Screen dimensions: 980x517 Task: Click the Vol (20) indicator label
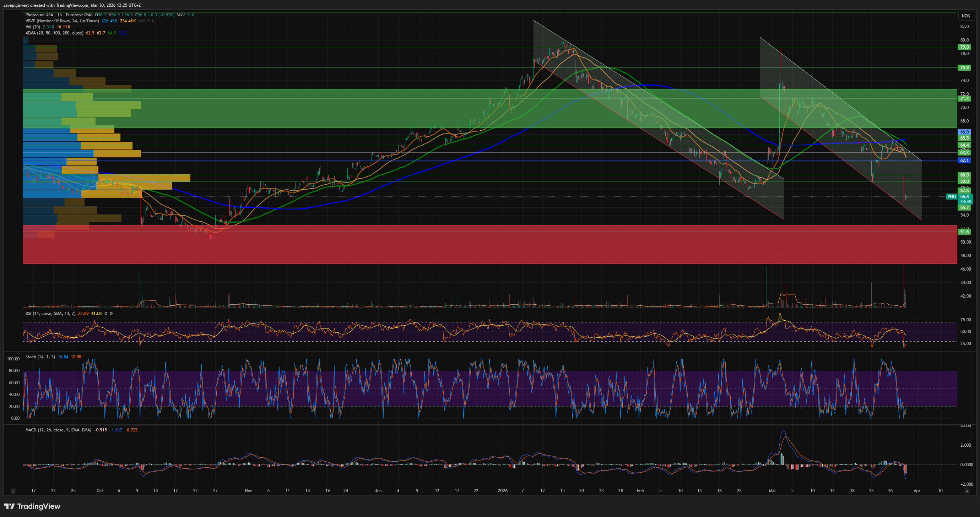point(33,27)
